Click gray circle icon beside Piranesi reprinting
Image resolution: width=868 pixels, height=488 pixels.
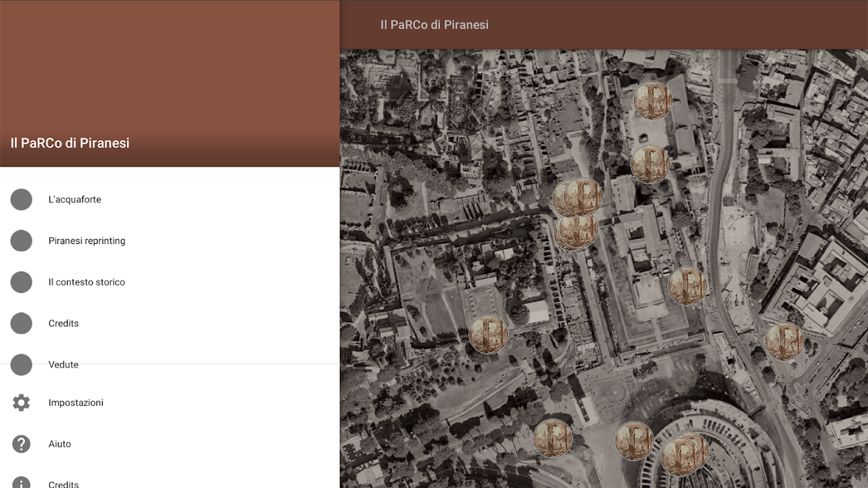21,241
